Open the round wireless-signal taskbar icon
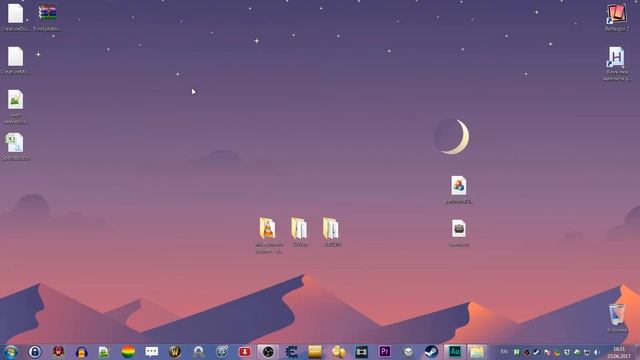The image size is (640, 360). (x=222, y=352)
